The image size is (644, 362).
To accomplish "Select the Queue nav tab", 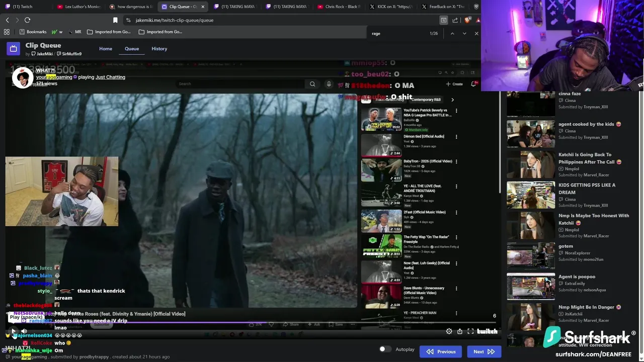I will 132,49.
